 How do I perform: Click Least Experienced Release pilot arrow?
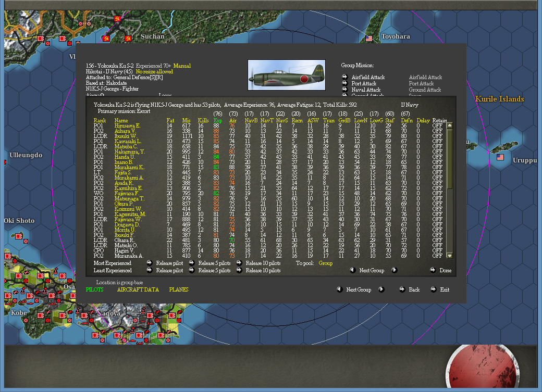[x=150, y=270]
